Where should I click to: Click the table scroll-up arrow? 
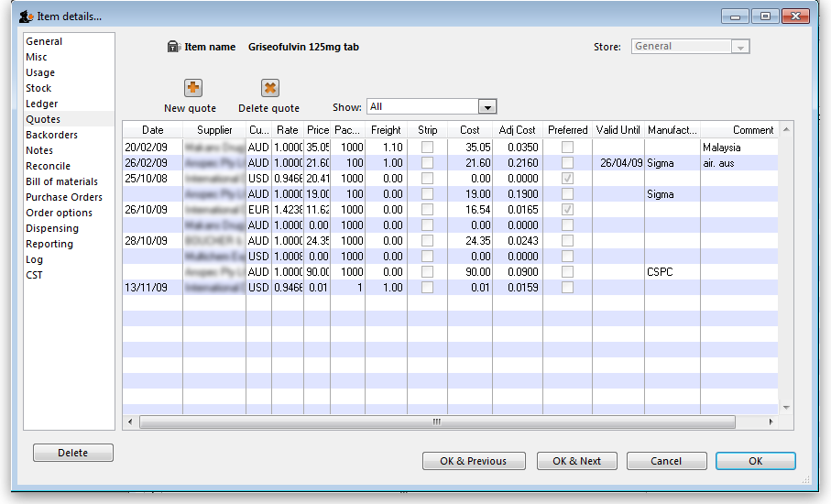click(x=786, y=130)
